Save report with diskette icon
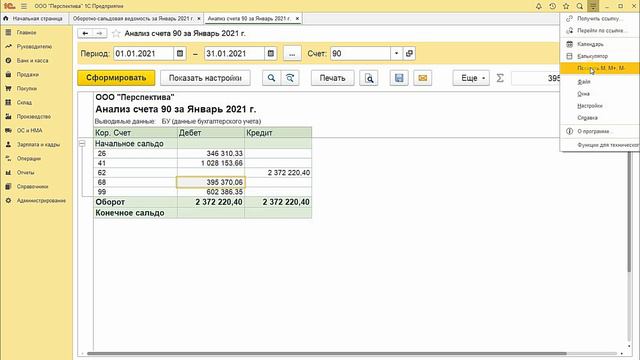 point(399,78)
